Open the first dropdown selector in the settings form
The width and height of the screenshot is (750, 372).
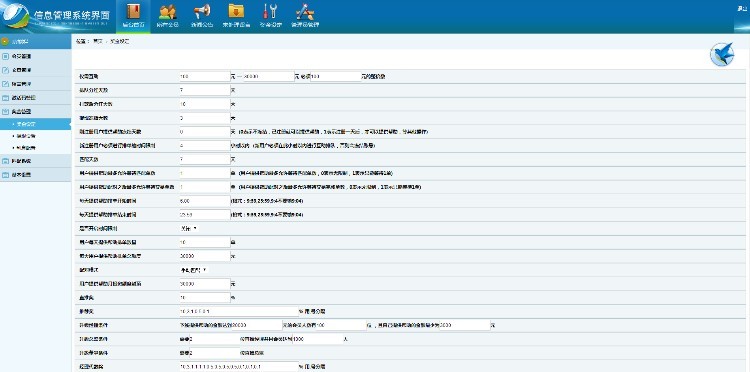click(x=188, y=229)
